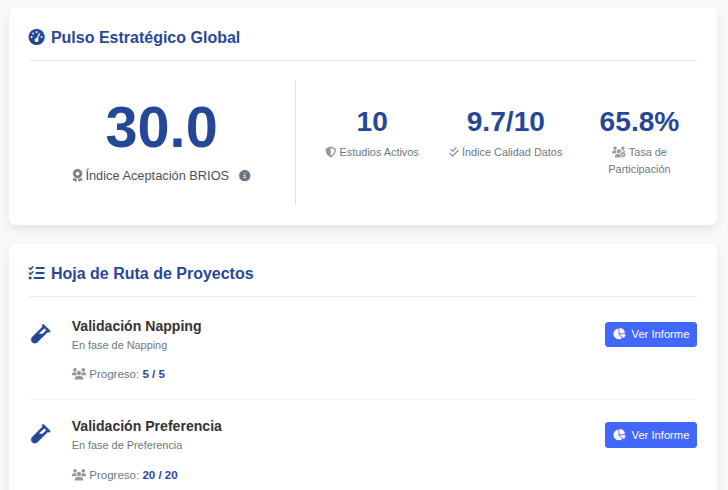Click the 5 / 5 progress value
This screenshot has height=490, width=728.
(x=154, y=374)
